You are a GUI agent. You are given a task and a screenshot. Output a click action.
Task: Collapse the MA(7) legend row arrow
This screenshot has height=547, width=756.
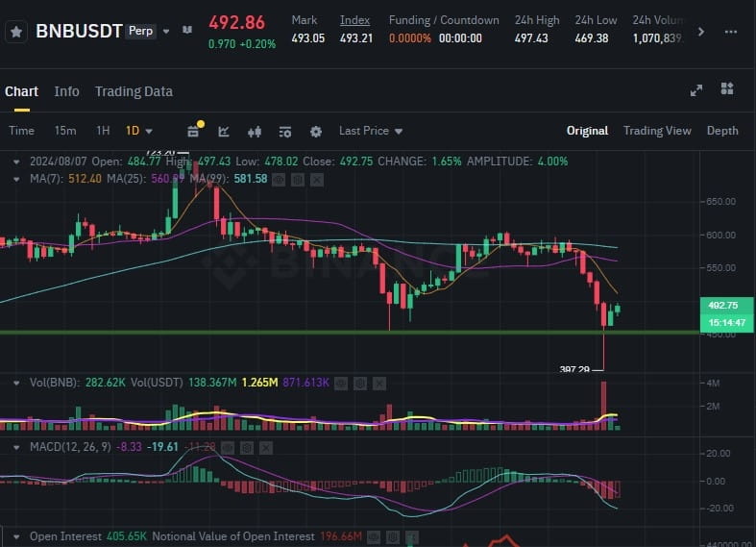[16, 179]
